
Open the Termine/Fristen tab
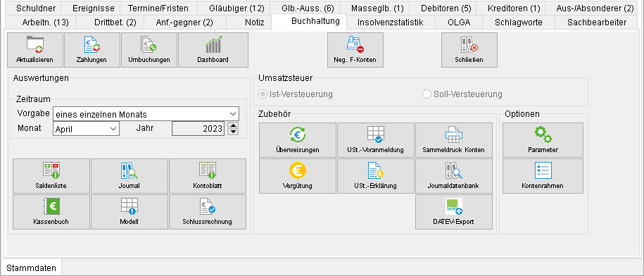point(158,8)
